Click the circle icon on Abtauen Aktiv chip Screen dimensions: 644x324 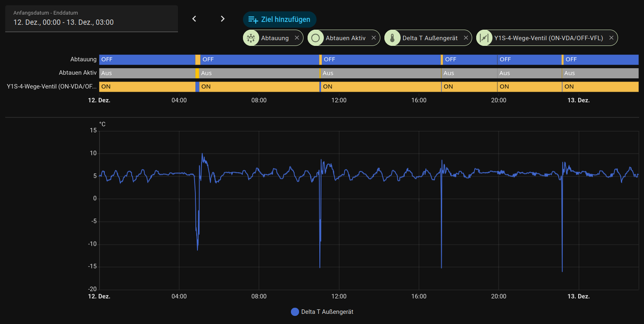(x=316, y=38)
